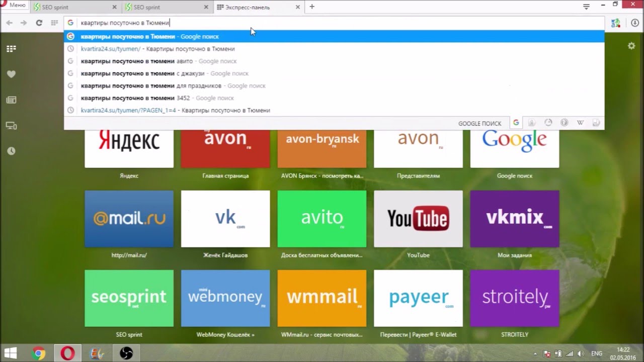644x362 pixels.
Task: Open the red avon Главная страница tile
Action: (x=225, y=148)
